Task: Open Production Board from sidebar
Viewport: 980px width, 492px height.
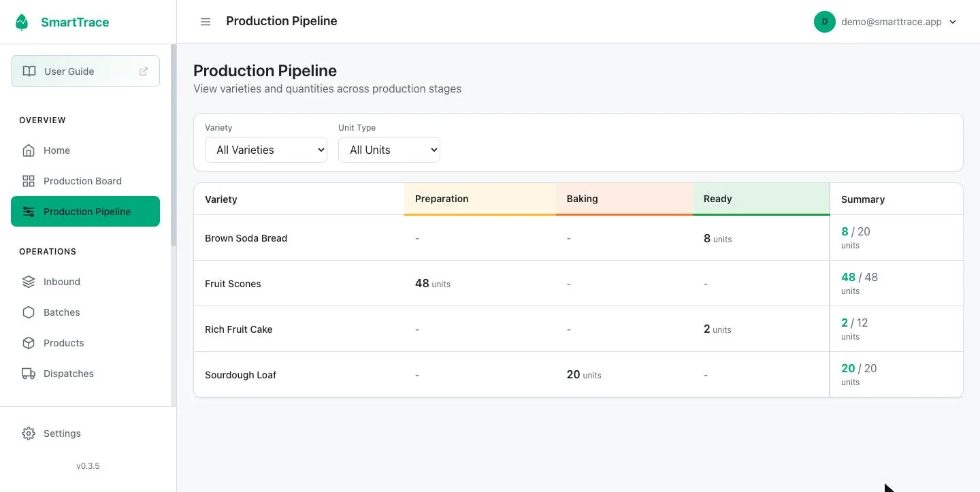Action: click(x=85, y=181)
